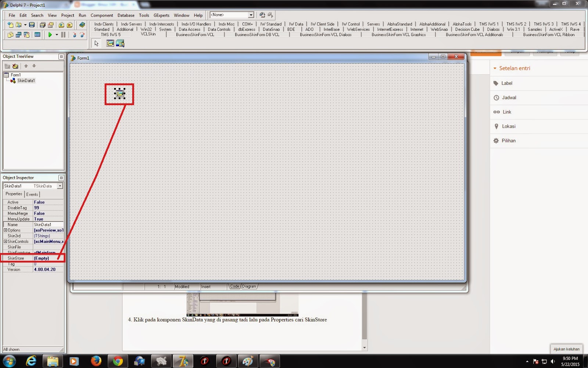This screenshot has height=368, width=588.
Task: Click Add file to project icon
Action: tap(61, 25)
